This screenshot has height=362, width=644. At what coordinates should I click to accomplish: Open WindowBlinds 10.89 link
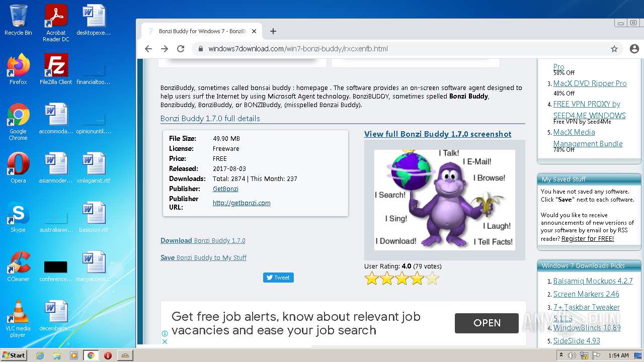[587, 328]
